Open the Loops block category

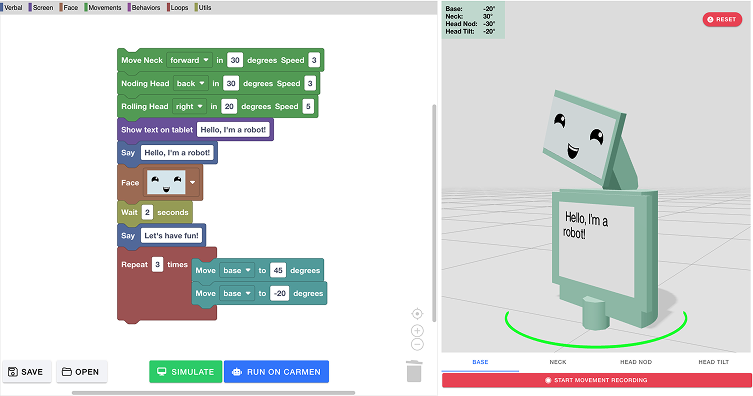click(x=178, y=8)
